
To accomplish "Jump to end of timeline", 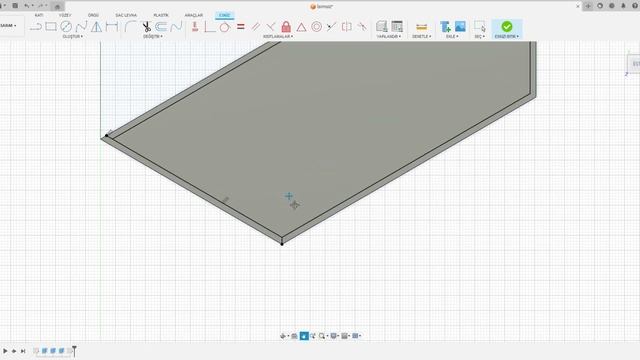I will 23,351.
